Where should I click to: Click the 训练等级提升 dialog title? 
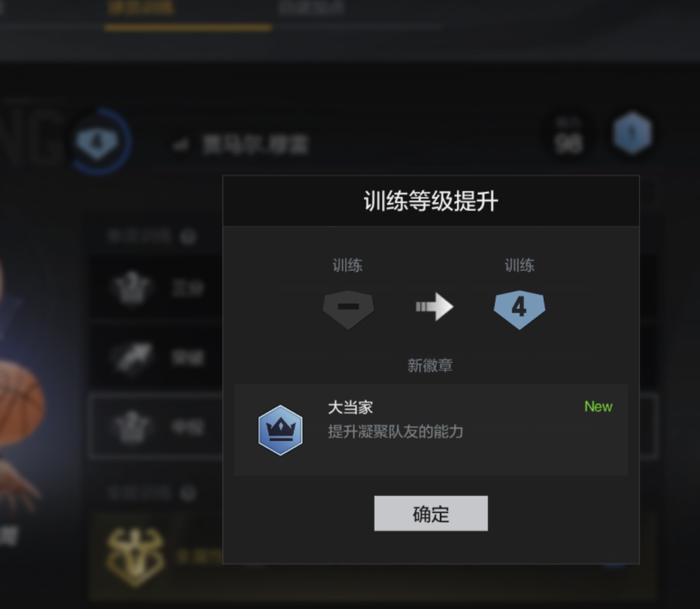coord(431,201)
